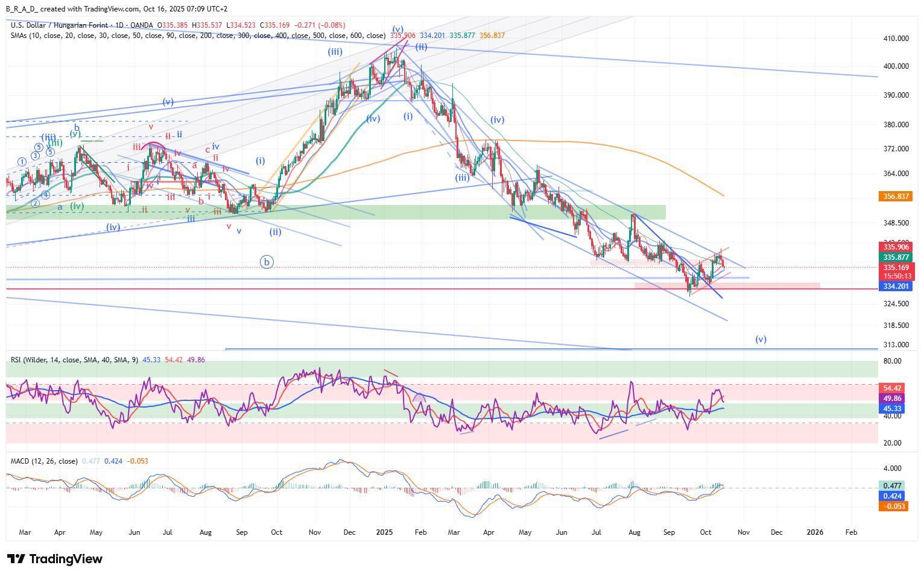This screenshot has height=577, width=924.
Task: Click the 0.477 MACD histogram value tag
Action: (892, 486)
